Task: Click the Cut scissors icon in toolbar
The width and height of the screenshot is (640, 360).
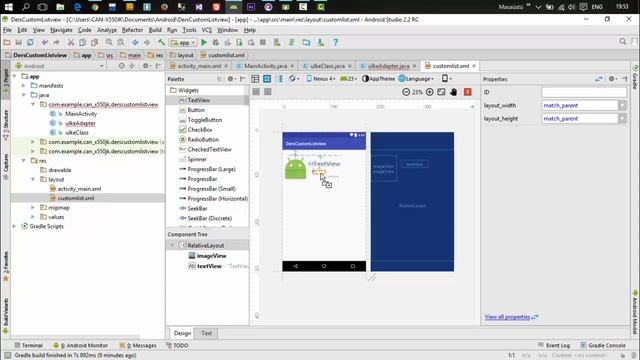Action: [71, 42]
